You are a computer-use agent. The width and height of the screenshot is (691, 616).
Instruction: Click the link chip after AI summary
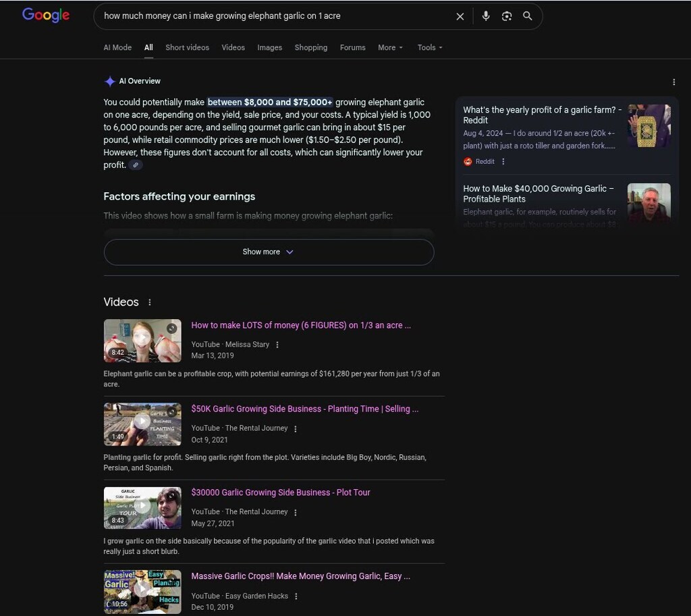pos(136,165)
